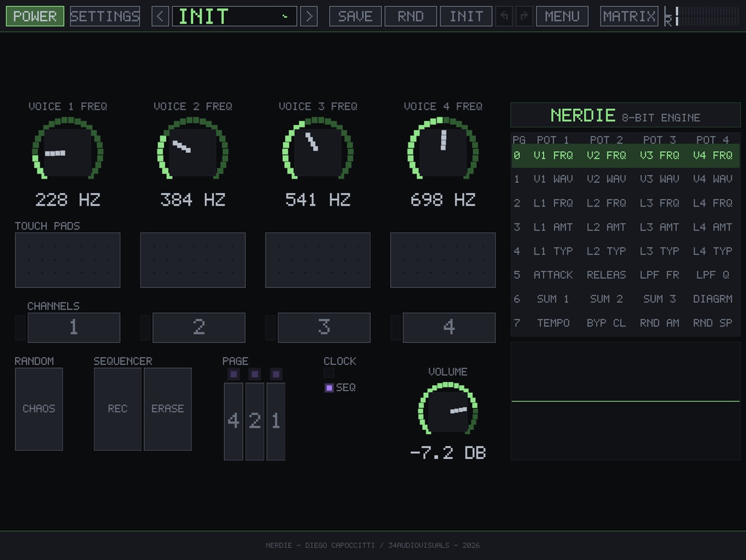Click LED indicator above page 4
Screen dimensions: 746x560
pyautogui.click(x=234, y=374)
